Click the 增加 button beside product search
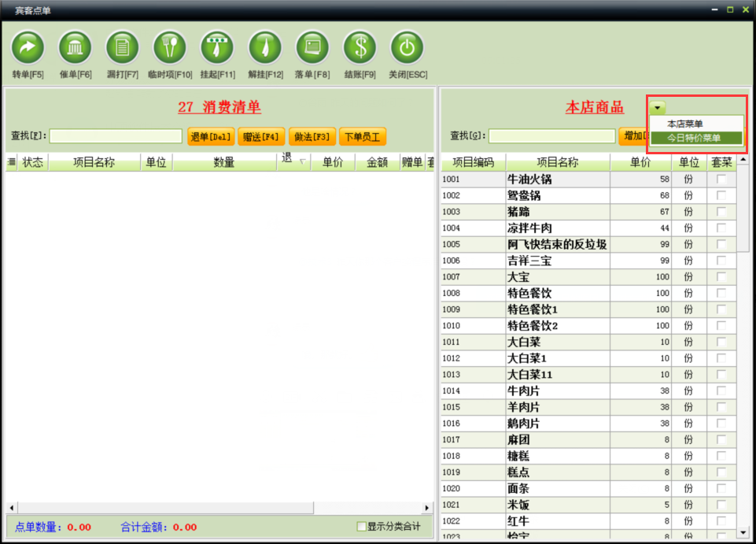 coord(633,136)
